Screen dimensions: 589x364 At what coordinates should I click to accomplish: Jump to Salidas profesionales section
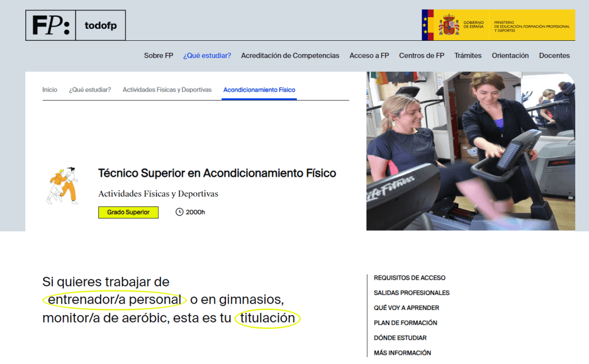coord(411,293)
